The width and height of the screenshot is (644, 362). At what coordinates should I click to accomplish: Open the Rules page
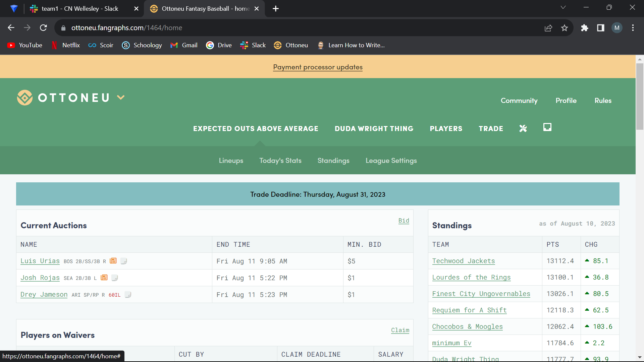click(x=603, y=101)
